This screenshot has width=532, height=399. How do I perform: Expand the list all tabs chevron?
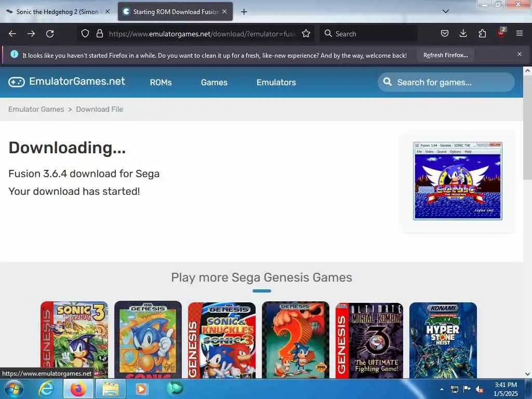(x=446, y=11)
